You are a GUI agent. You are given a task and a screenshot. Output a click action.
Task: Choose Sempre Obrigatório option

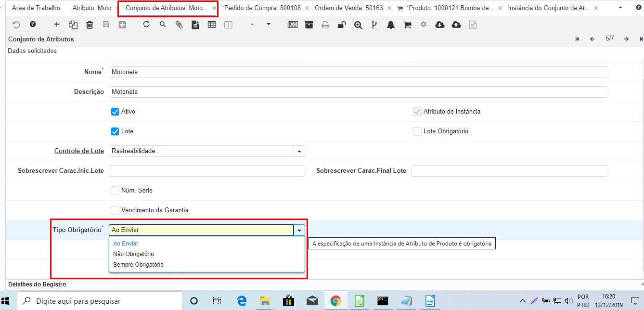[x=138, y=265]
